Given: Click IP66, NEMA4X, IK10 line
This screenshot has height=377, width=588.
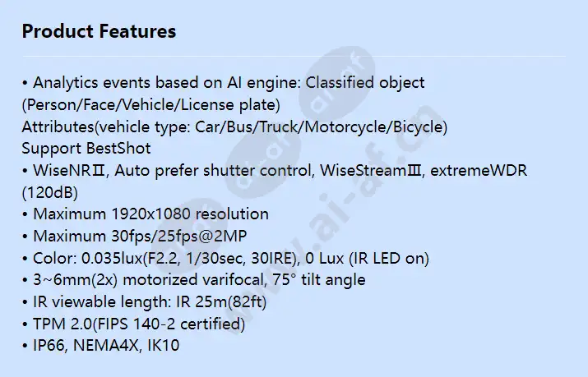Looking at the screenshot, I should 100,345.
